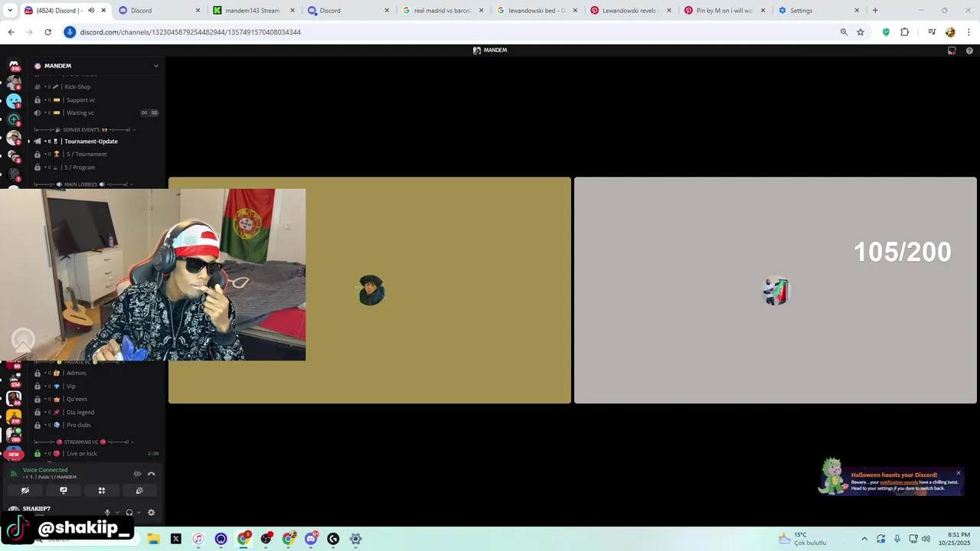This screenshot has height=551, width=980.
Task: Go back in browser history
Action: pyautogui.click(x=11, y=32)
